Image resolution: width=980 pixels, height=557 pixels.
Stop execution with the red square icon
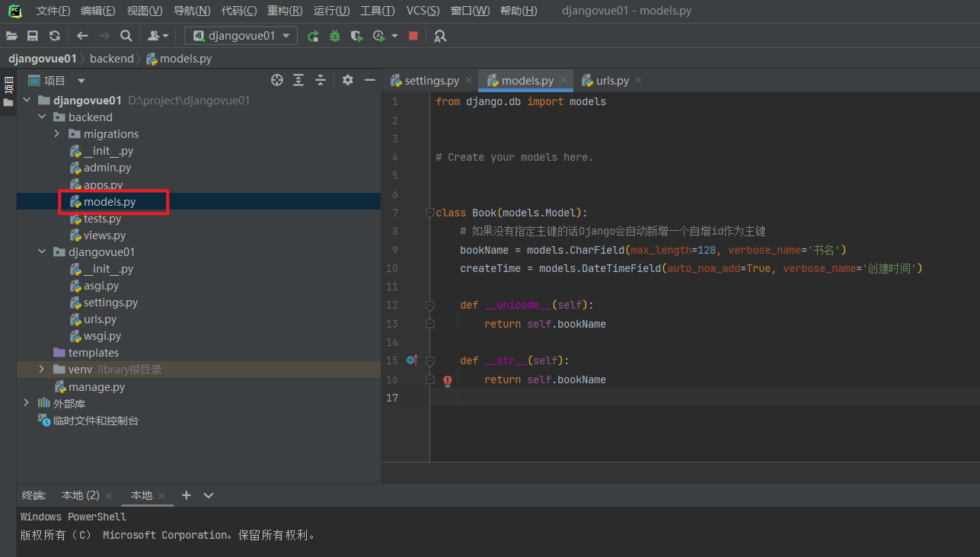413,36
